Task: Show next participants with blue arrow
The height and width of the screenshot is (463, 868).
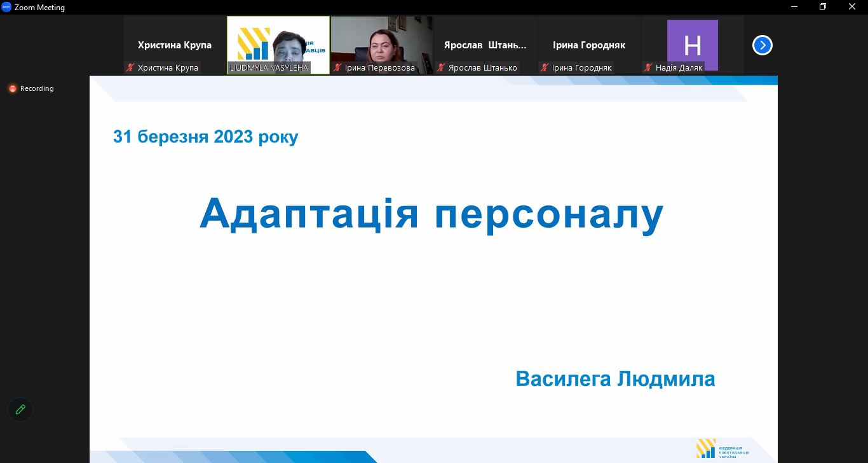Action: [762, 45]
